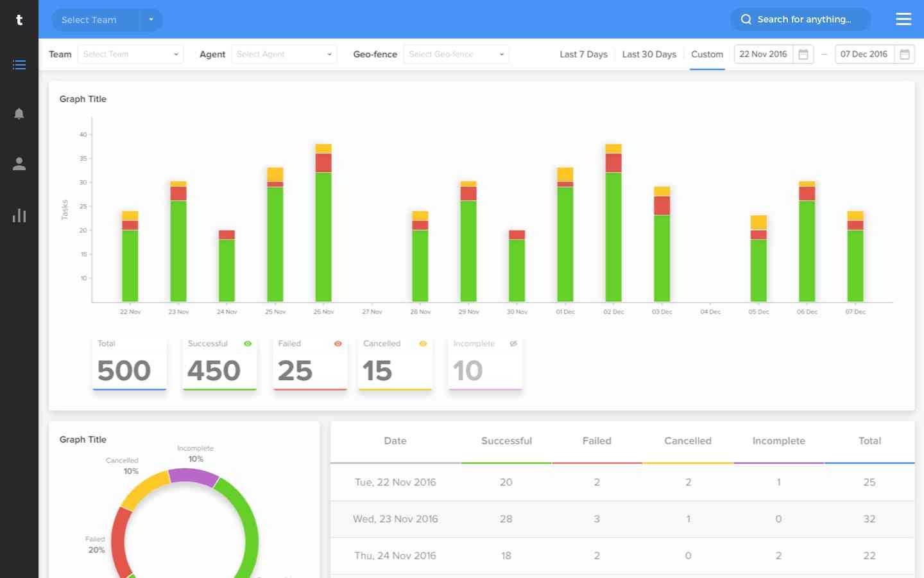Sort table by Date column header

click(x=395, y=441)
